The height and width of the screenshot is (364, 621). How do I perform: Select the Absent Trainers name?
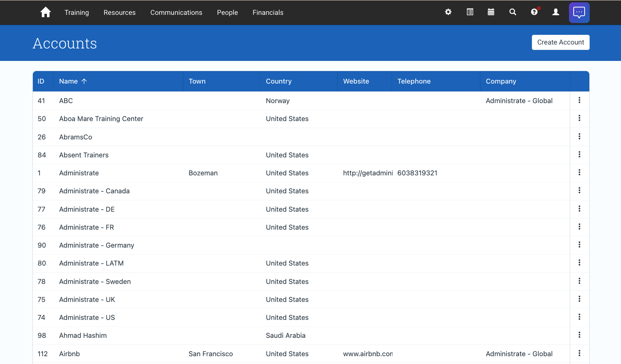(x=84, y=155)
